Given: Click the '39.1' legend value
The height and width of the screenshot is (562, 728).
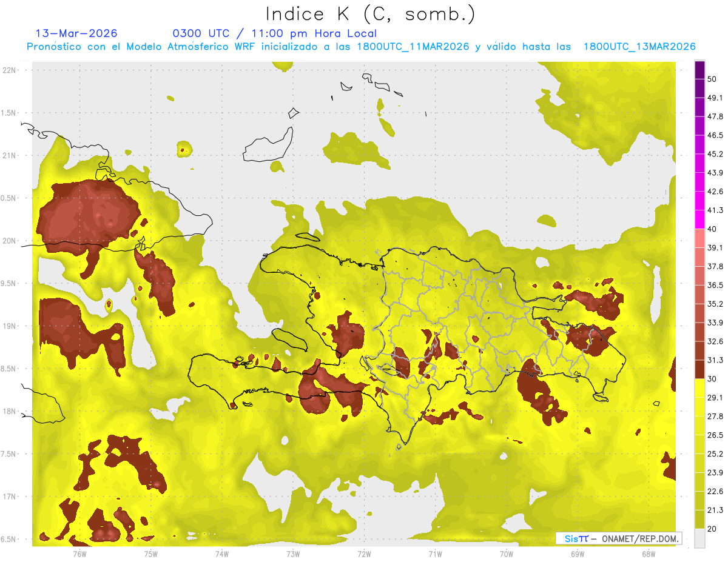Looking at the screenshot, I should point(715,248).
